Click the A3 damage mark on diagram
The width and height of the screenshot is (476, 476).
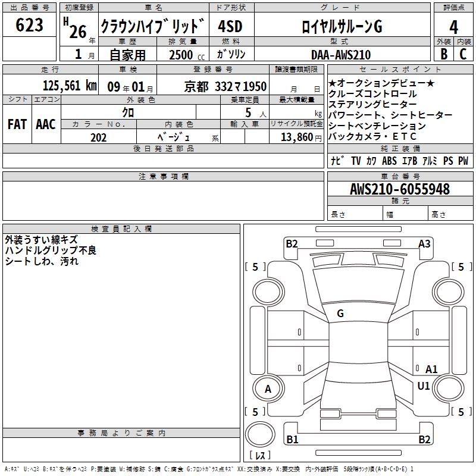pos(424,243)
